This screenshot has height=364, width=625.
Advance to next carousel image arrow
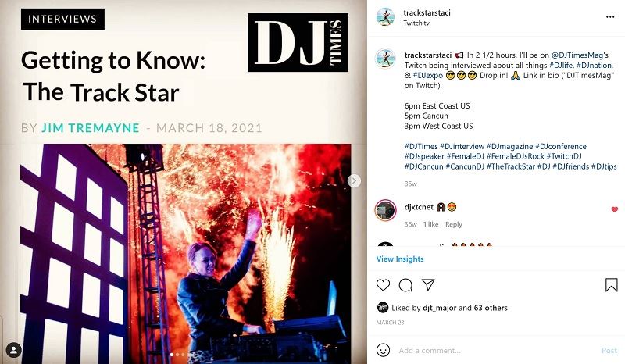[x=354, y=180]
